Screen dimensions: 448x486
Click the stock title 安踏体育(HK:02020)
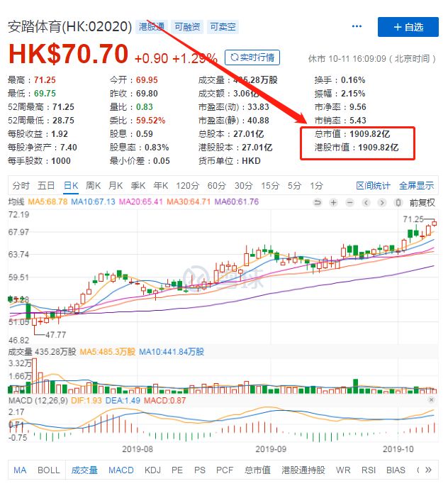(70, 27)
